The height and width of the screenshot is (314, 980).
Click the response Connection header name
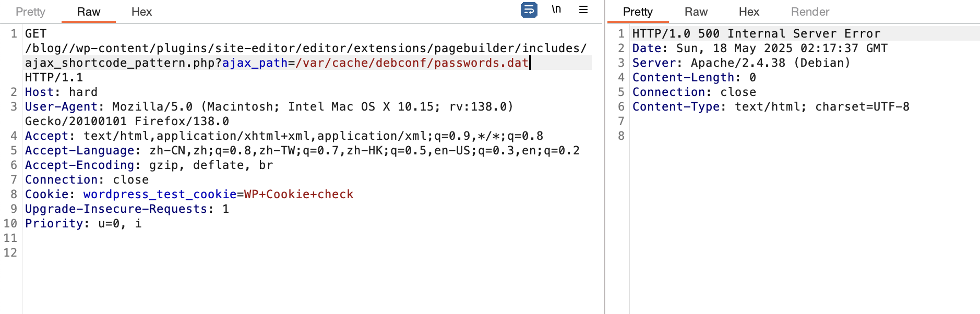(x=669, y=92)
